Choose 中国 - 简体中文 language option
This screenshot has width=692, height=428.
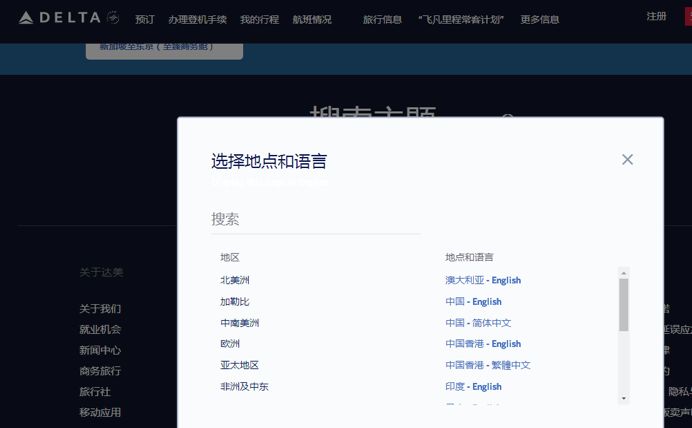click(478, 323)
